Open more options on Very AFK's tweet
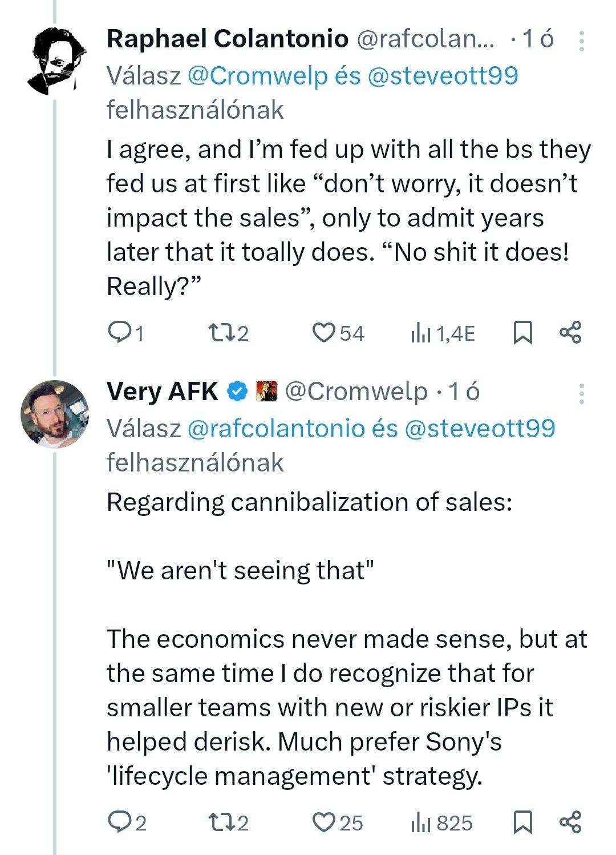This screenshot has height=855, width=616. coord(581,394)
